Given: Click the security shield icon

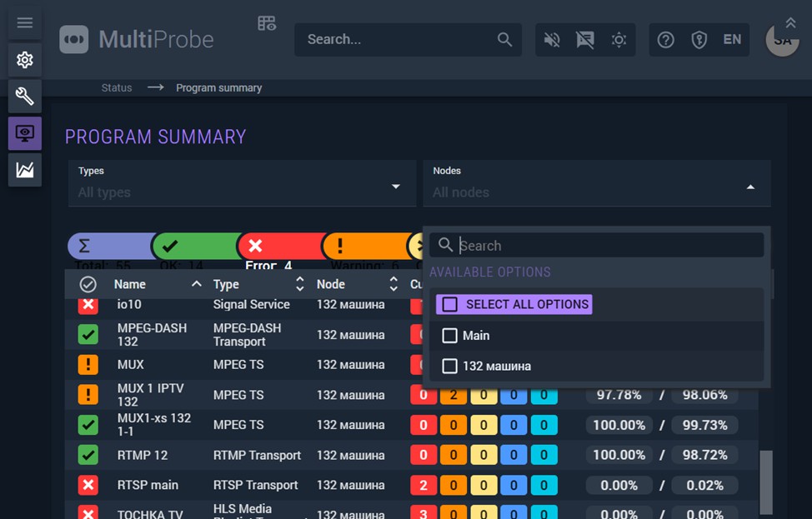Looking at the screenshot, I should pyautogui.click(x=699, y=40).
